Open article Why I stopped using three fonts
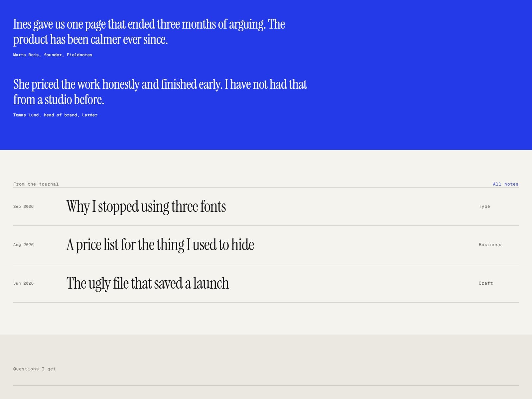532x399 pixels. point(146,206)
